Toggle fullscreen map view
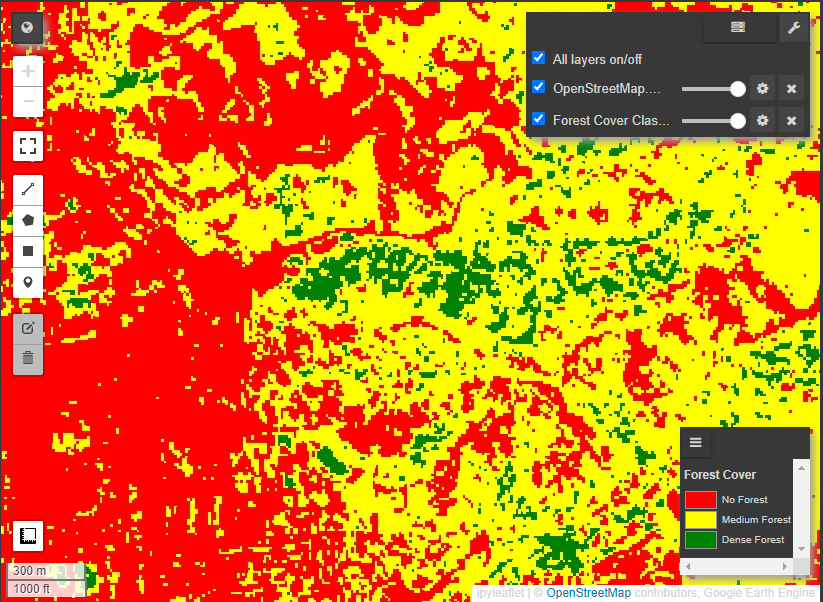823x602 pixels. (28, 146)
